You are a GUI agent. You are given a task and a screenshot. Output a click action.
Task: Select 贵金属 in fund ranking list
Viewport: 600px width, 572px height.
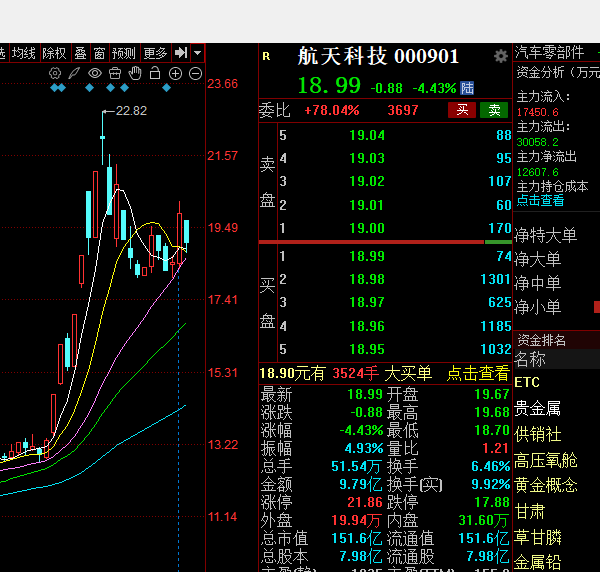537,408
